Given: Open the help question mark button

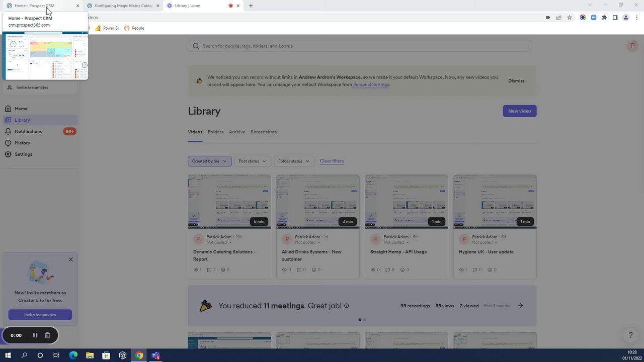Looking at the screenshot, I should (630, 335).
